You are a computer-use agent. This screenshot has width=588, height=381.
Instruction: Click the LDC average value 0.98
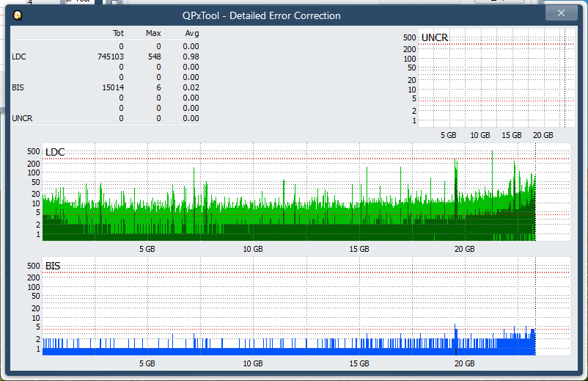pos(191,57)
